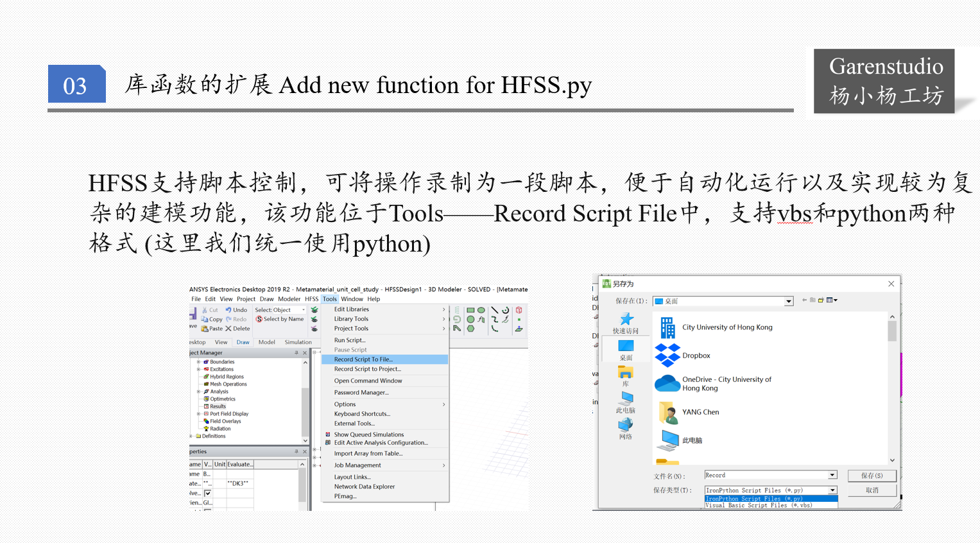Select the Draw line tool icon

(x=494, y=310)
